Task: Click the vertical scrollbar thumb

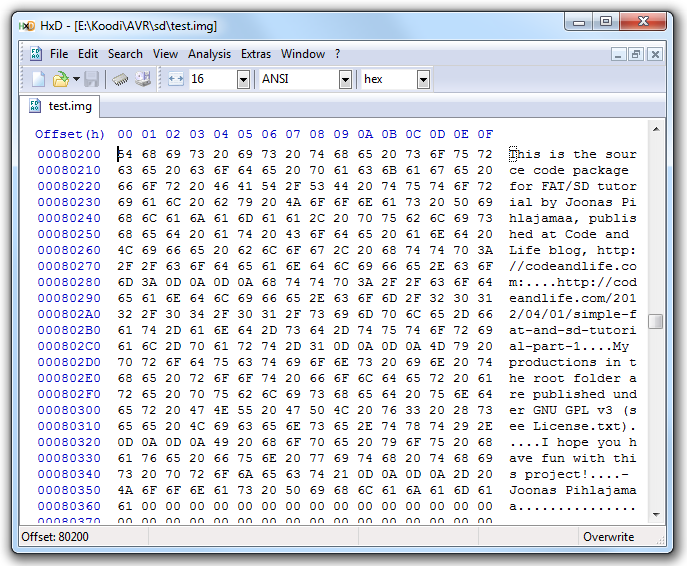Action: (x=656, y=322)
